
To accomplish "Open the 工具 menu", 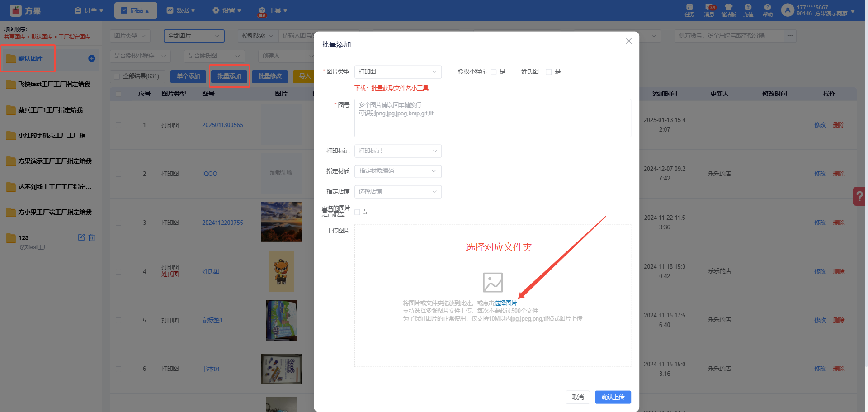I will click(273, 10).
